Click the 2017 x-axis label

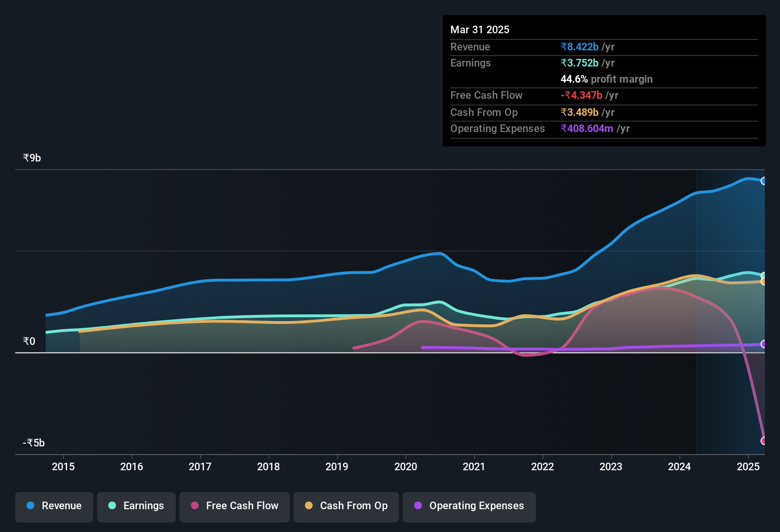(x=200, y=467)
